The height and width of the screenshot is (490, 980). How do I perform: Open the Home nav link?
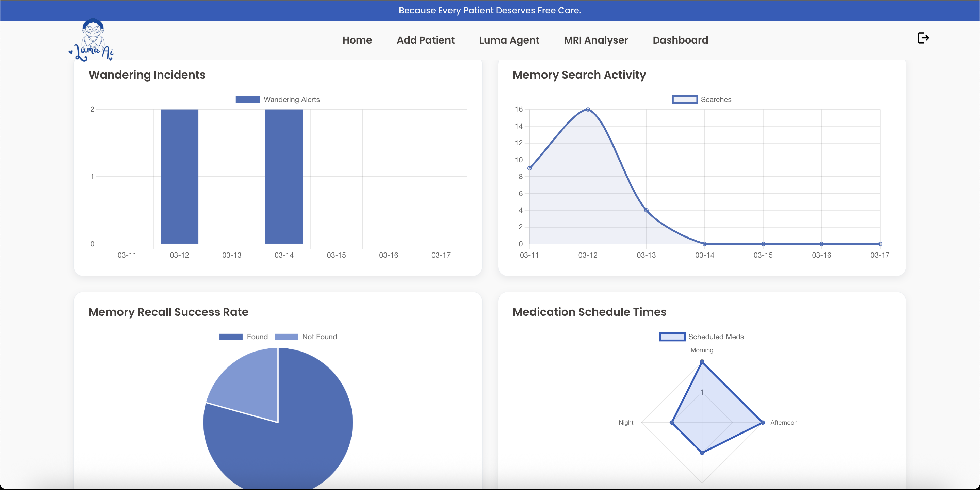(357, 40)
